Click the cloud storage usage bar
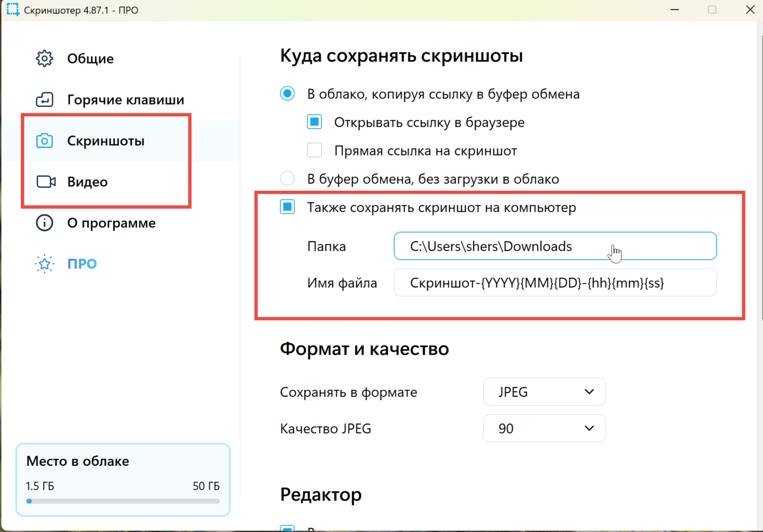 point(123,501)
